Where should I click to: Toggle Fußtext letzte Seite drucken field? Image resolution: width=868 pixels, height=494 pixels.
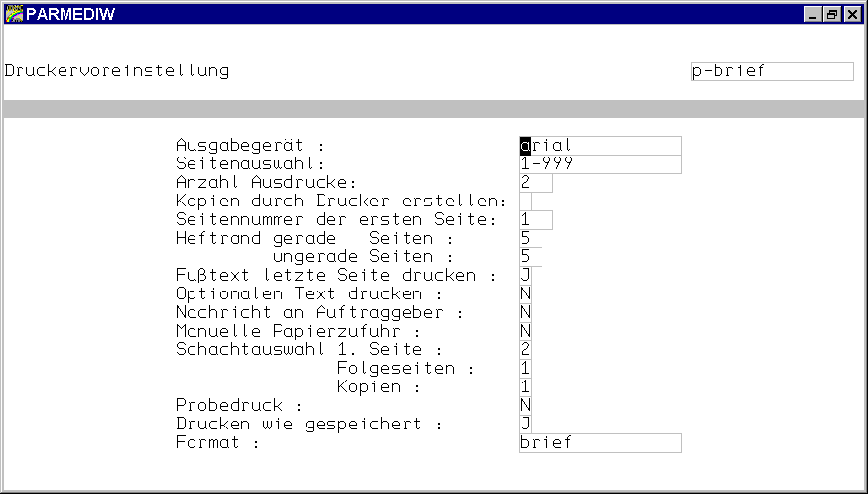(526, 276)
